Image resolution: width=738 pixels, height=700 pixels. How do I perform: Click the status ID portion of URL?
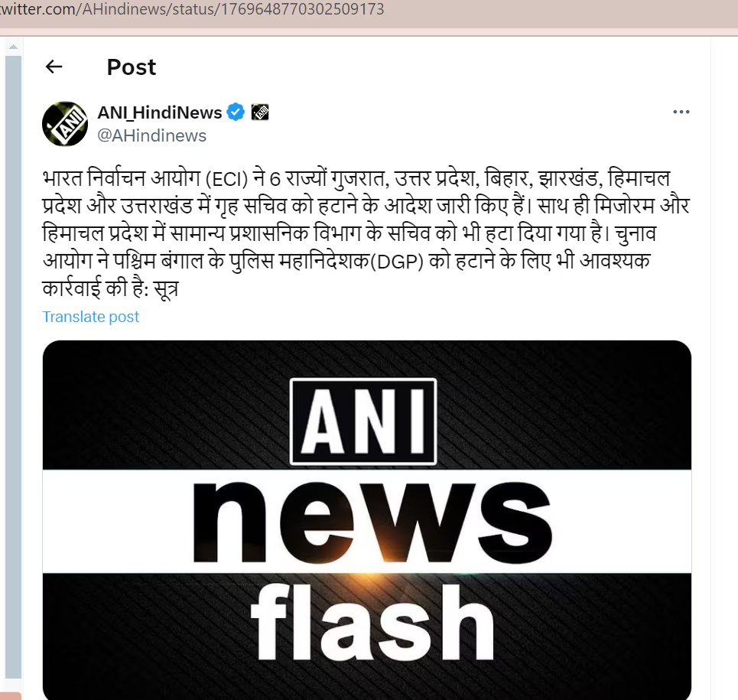coord(303,9)
